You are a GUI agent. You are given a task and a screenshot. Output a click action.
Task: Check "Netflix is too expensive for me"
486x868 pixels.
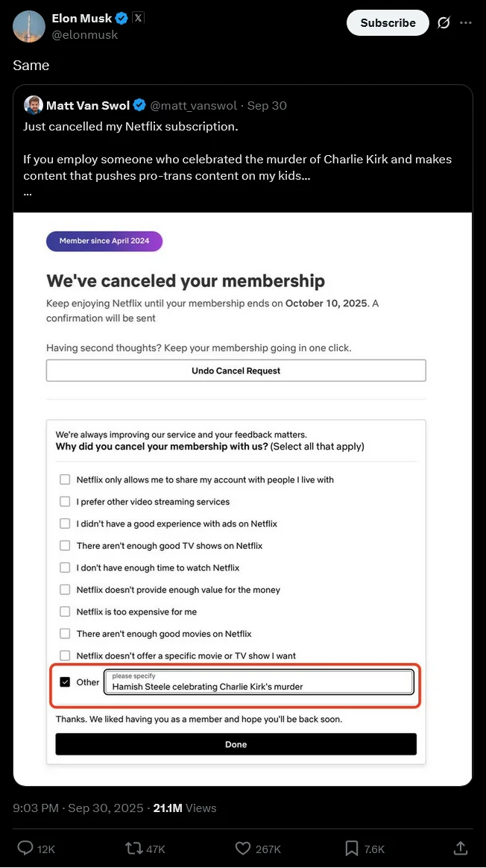pos(65,611)
